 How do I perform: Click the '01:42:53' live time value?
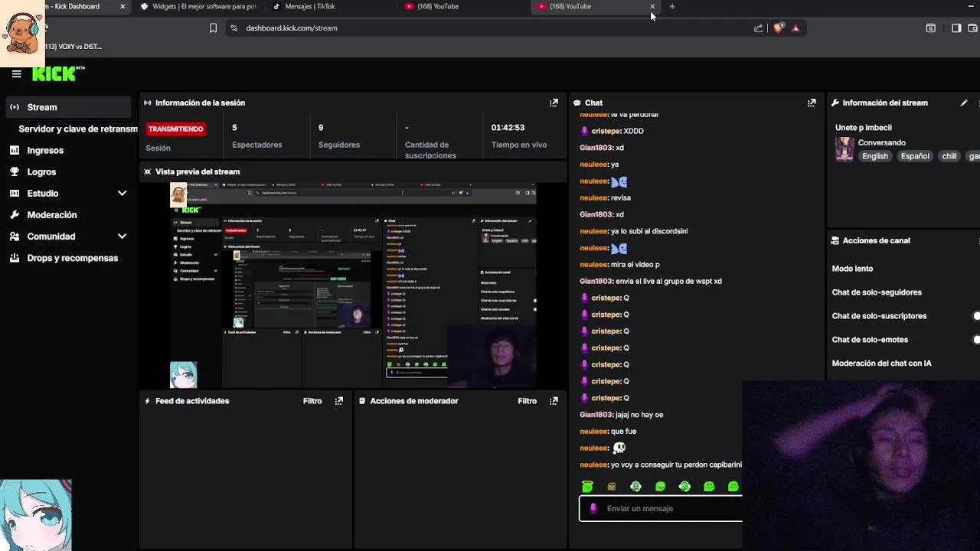point(508,128)
